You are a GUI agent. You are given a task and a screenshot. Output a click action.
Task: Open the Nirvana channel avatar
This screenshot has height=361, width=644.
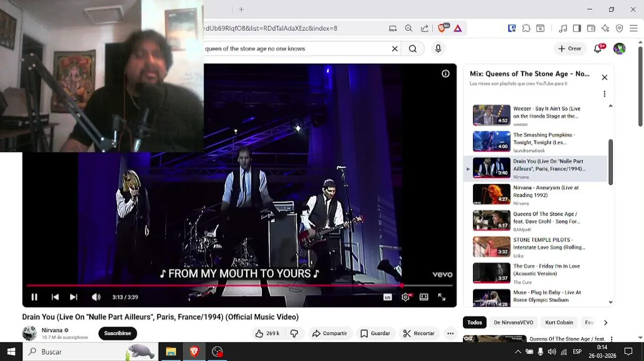point(30,333)
